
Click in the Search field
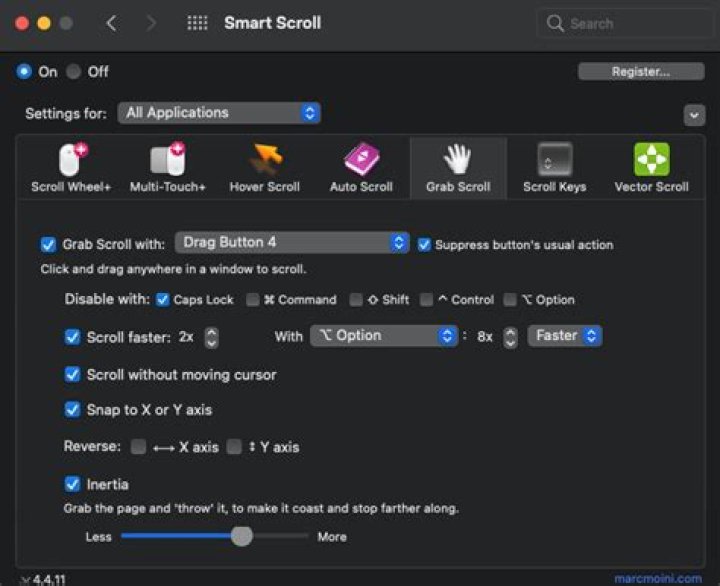624,23
